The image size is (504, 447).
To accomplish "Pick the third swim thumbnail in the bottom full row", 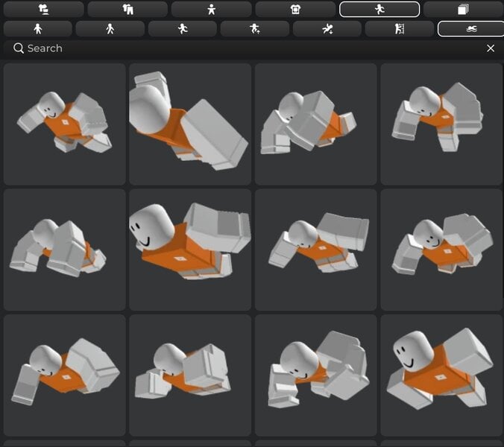I will point(316,375).
